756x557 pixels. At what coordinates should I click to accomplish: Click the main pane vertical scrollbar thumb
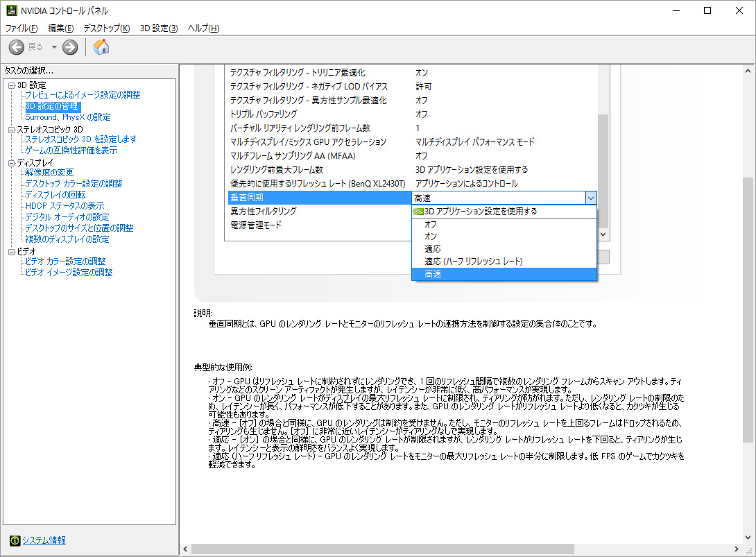tap(748, 310)
